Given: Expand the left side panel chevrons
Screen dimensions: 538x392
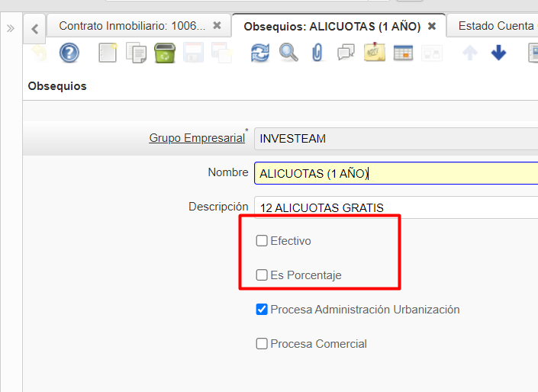Looking at the screenshot, I should [11, 28].
